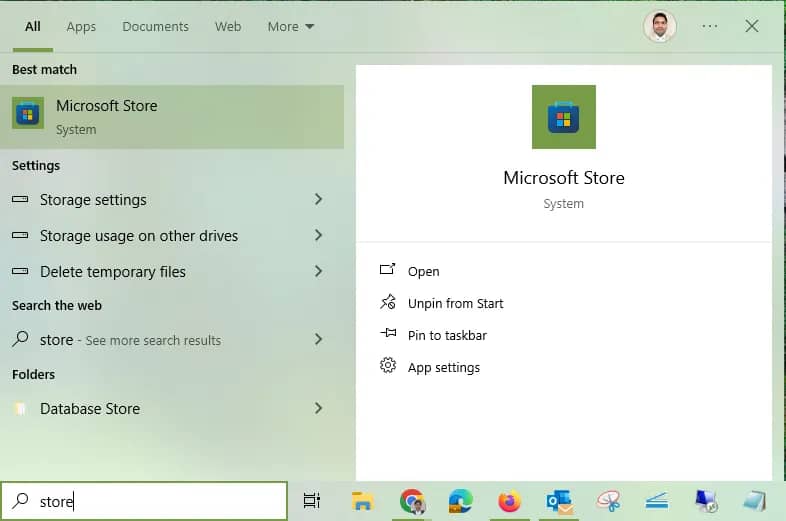The image size is (786, 521).
Task: Click the Pin to taskbar pin icon
Action: point(388,333)
